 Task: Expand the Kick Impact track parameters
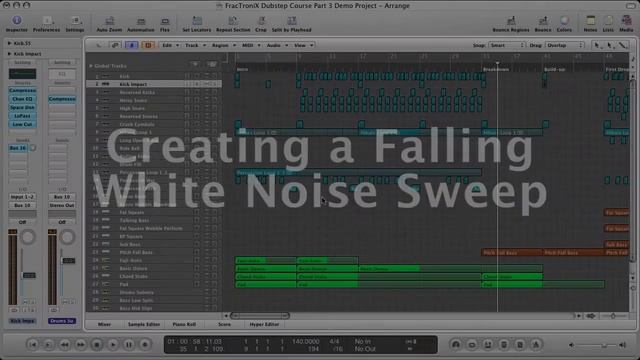tap(9, 53)
